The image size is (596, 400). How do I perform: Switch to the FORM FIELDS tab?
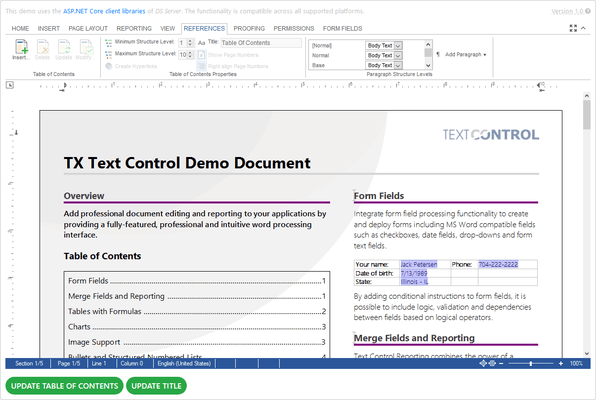coord(342,29)
